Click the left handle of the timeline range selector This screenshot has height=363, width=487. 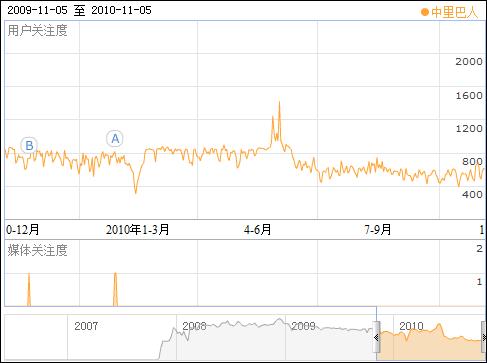[376, 337]
